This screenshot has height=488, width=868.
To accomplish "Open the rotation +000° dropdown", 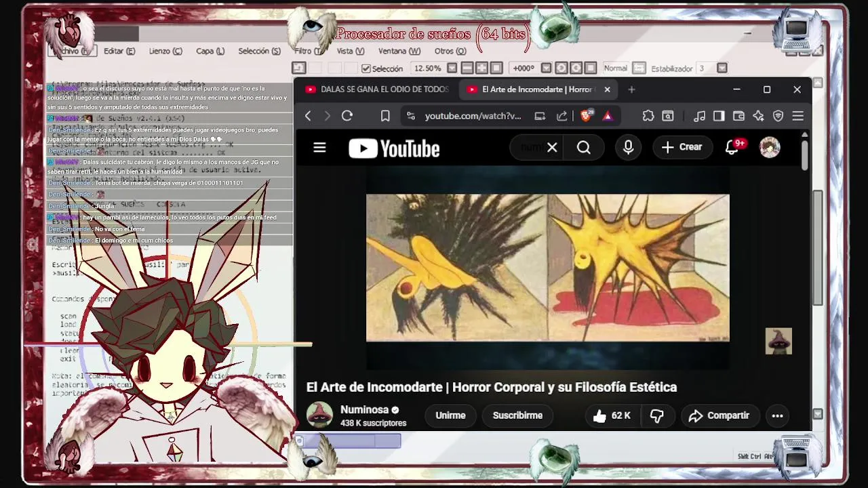I will pyautogui.click(x=547, y=68).
